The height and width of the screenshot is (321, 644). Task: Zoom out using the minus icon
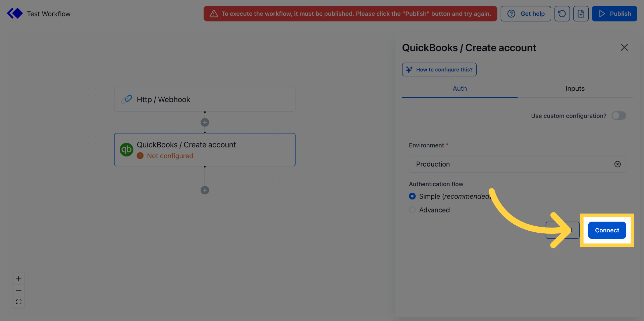click(18, 290)
